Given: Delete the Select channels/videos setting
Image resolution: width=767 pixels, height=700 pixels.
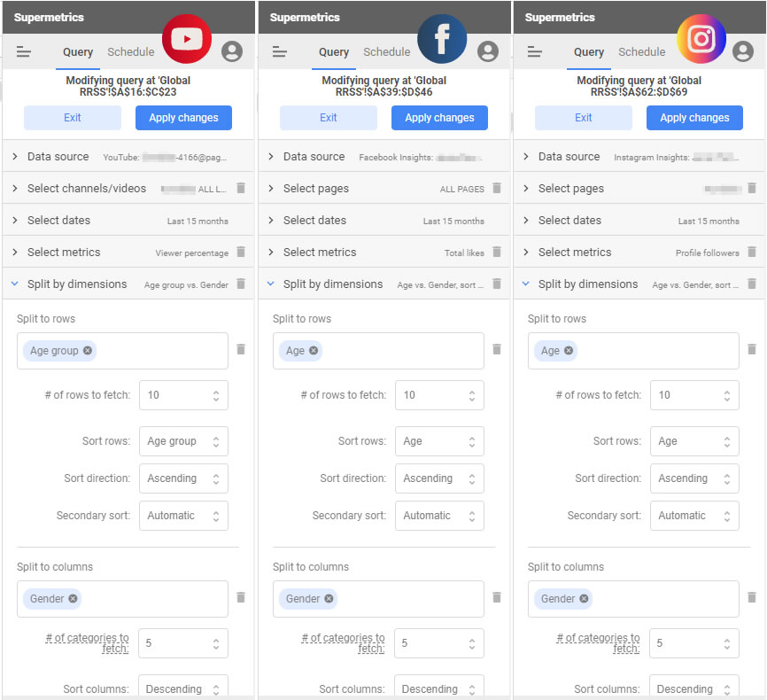Looking at the screenshot, I should coord(241,188).
